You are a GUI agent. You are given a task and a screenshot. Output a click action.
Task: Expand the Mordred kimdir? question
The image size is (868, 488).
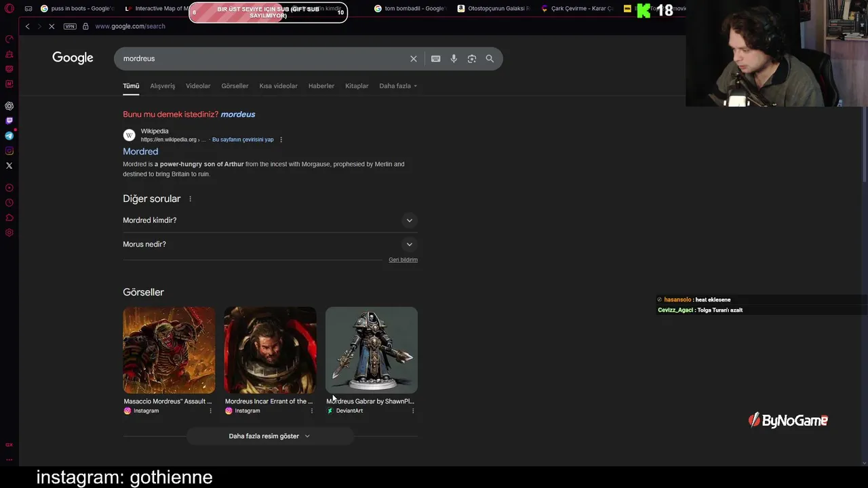pyautogui.click(x=270, y=220)
